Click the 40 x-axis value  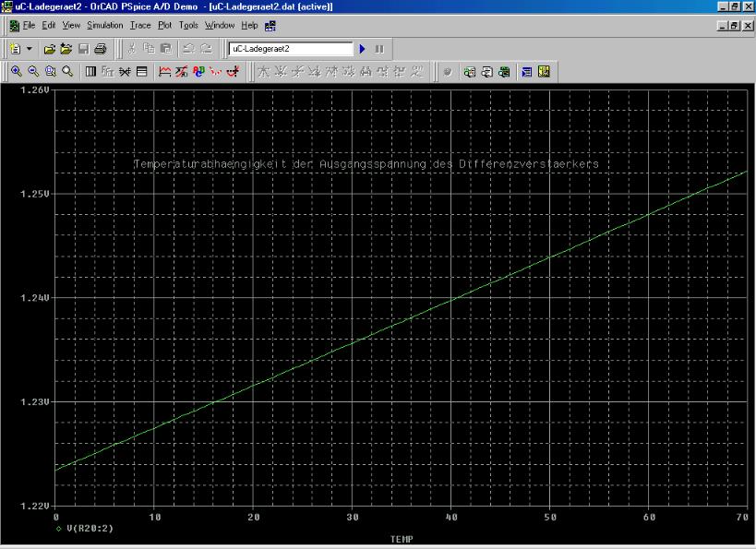pyautogui.click(x=451, y=518)
